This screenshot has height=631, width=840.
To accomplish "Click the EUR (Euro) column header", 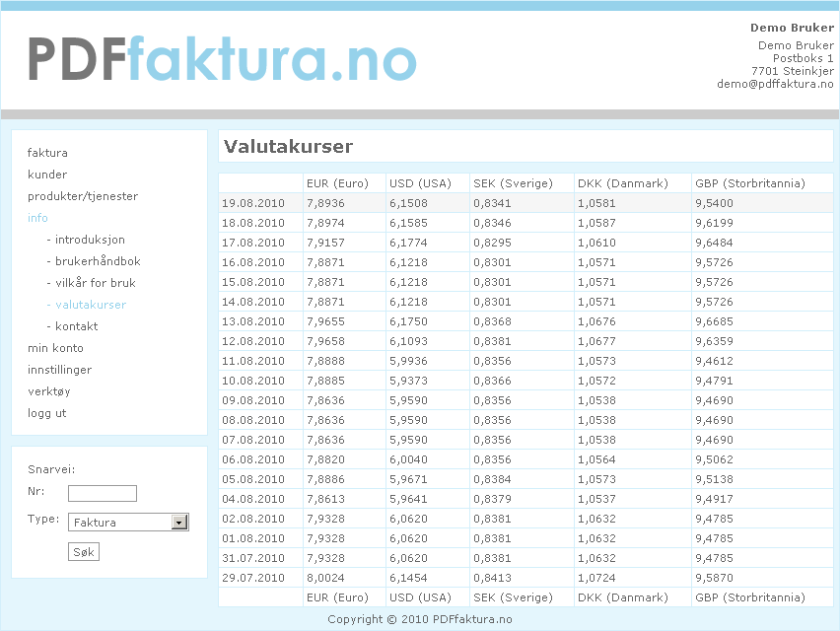I will 337,183.
